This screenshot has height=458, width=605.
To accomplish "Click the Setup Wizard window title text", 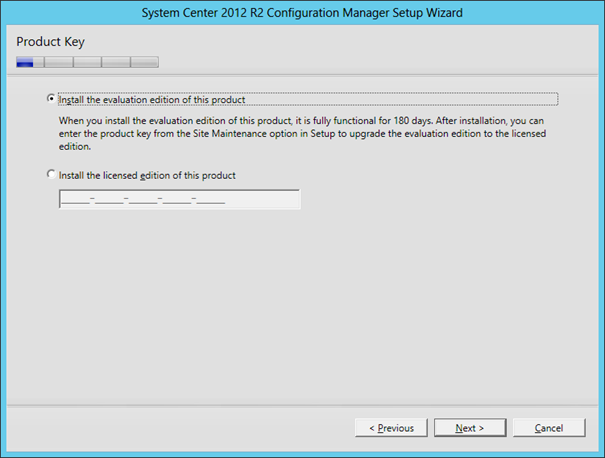I will (x=302, y=13).
